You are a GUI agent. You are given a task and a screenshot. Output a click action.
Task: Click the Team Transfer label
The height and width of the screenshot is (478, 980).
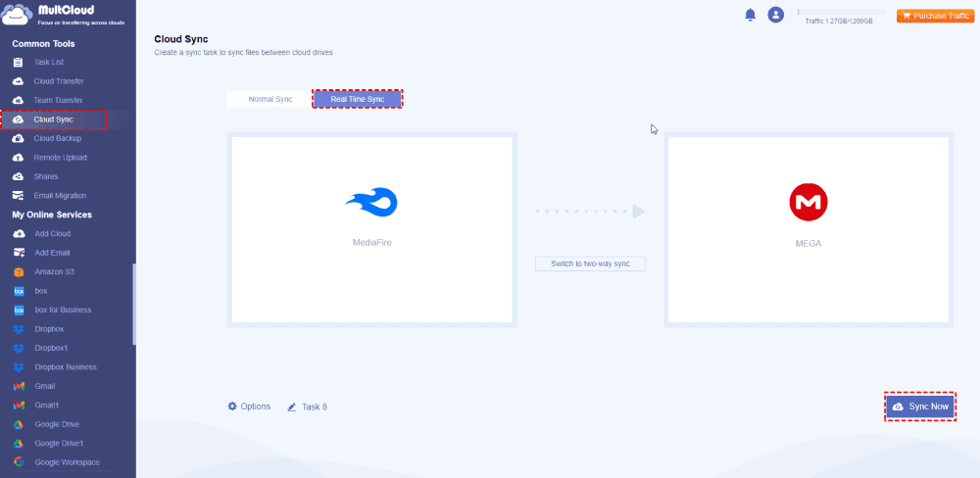[58, 101]
